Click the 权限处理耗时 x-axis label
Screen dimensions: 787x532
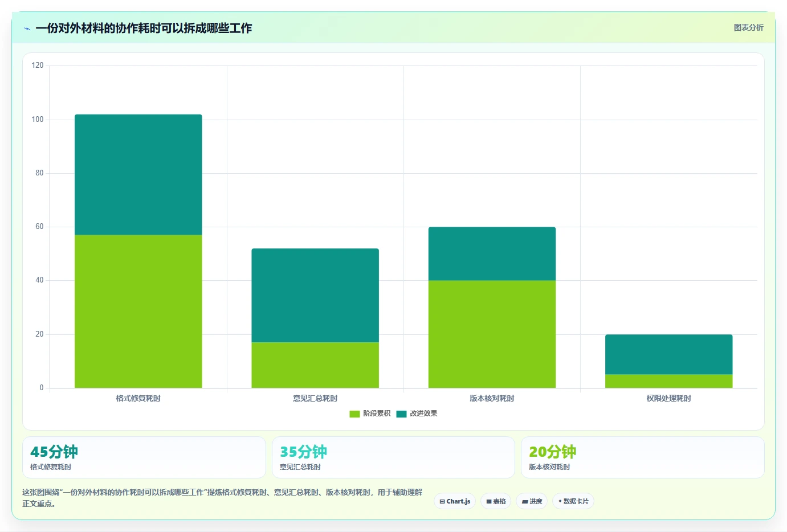(x=668, y=398)
